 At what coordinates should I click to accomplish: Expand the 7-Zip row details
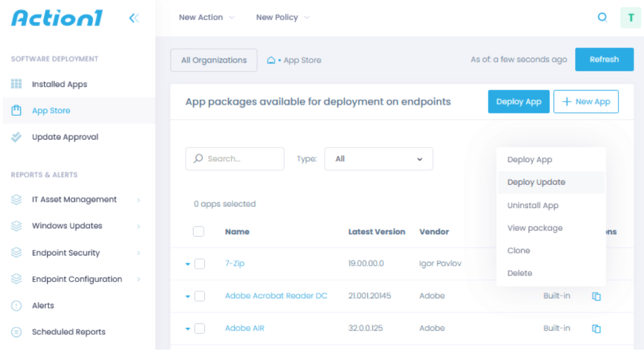pyautogui.click(x=187, y=263)
